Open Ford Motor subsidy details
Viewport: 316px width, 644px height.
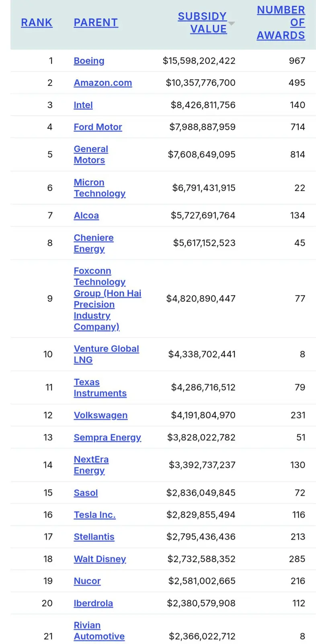(x=98, y=127)
